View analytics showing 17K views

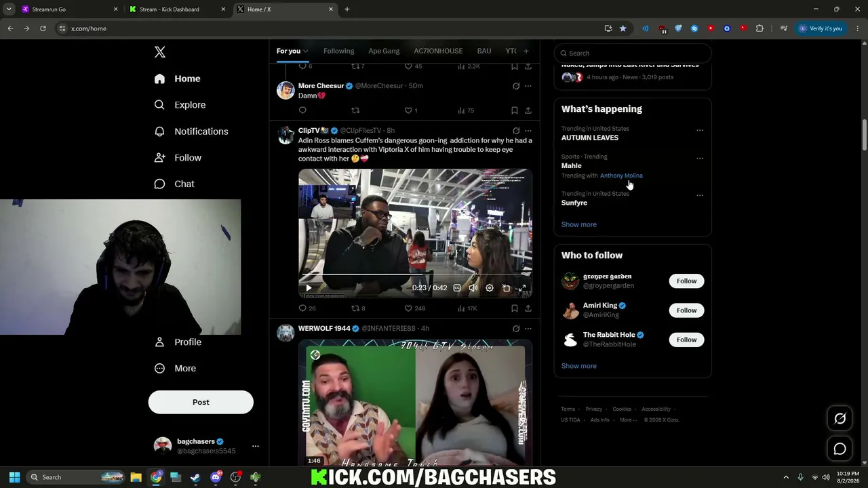[x=468, y=308]
